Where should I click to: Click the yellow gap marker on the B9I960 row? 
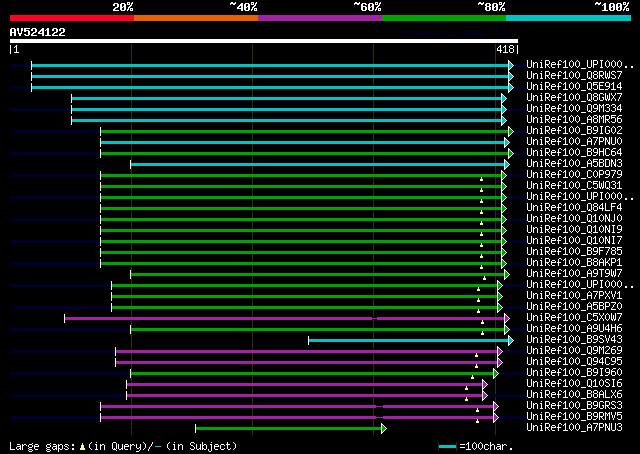(x=472, y=377)
